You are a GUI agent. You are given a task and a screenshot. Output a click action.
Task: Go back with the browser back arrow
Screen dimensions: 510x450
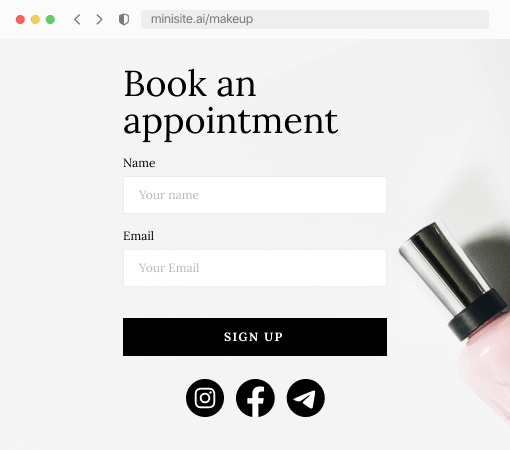(x=77, y=19)
